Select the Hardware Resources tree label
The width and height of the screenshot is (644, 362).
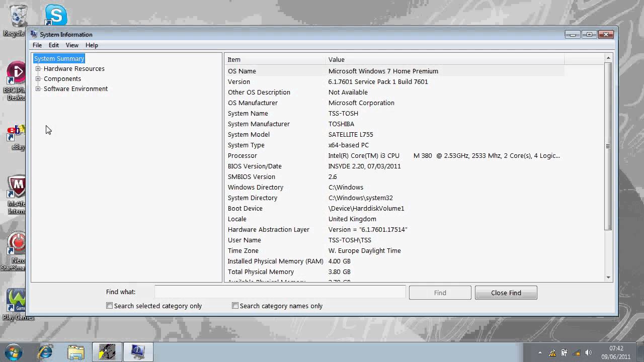coord(74,68)
